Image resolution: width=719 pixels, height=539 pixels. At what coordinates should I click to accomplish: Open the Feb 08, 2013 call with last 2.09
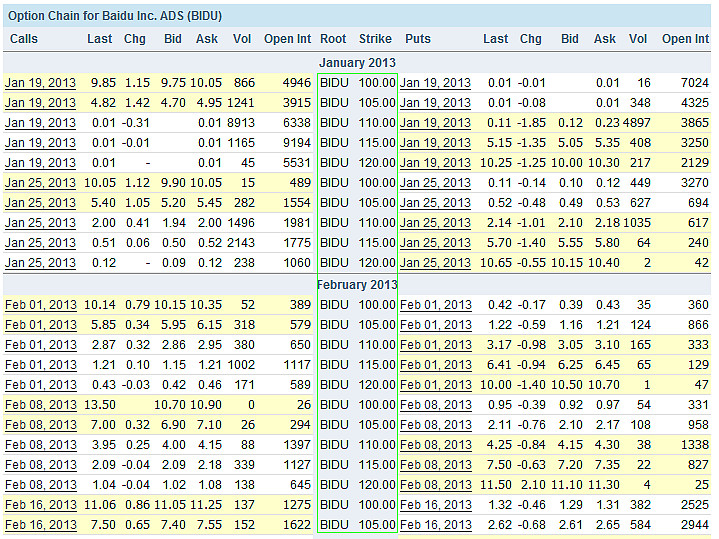click(x=41, y=465)
